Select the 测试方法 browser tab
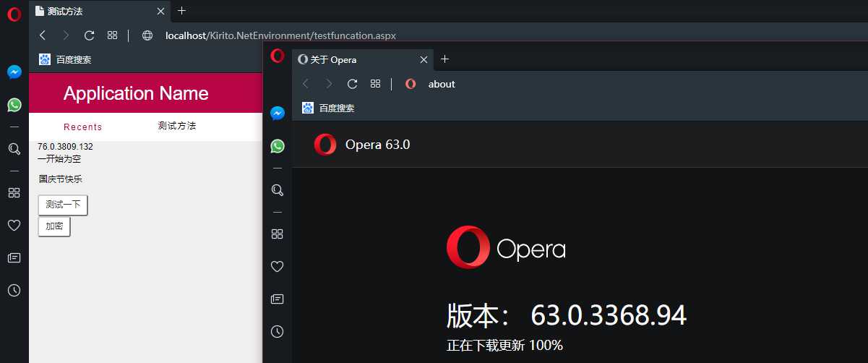 tap(100, 11)
